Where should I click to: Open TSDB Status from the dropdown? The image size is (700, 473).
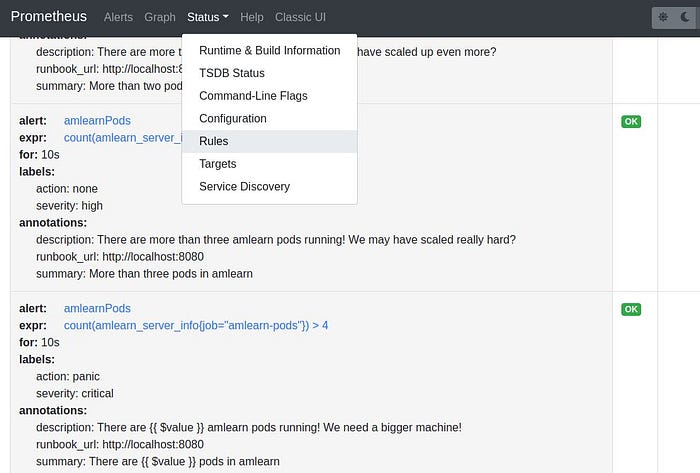pyautogui.click(x=270, y=73)
